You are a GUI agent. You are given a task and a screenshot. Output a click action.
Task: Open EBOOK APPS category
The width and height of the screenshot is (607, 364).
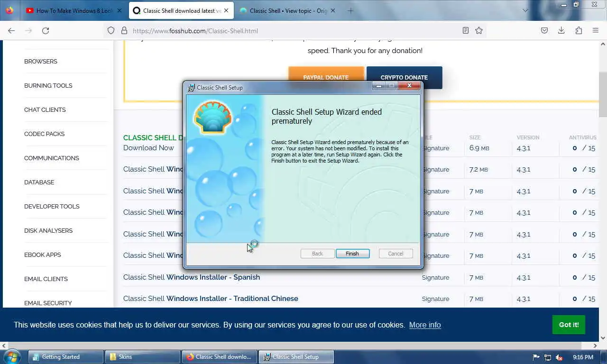(43, 255)
